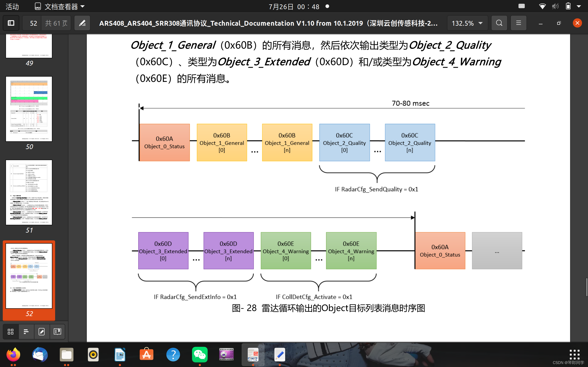Switch sidebar to thumbnails grid view
The width and height of the screenshot is (588, 367).
click(11, 332)
